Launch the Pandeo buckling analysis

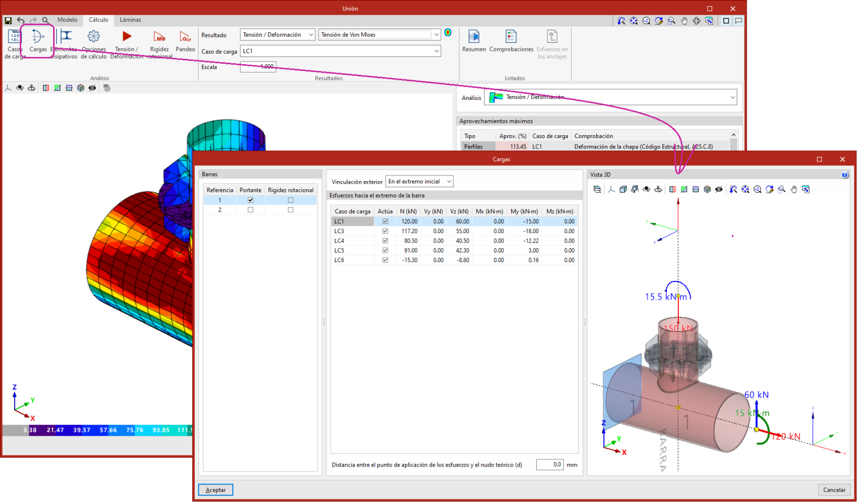[x=185, y=41]
